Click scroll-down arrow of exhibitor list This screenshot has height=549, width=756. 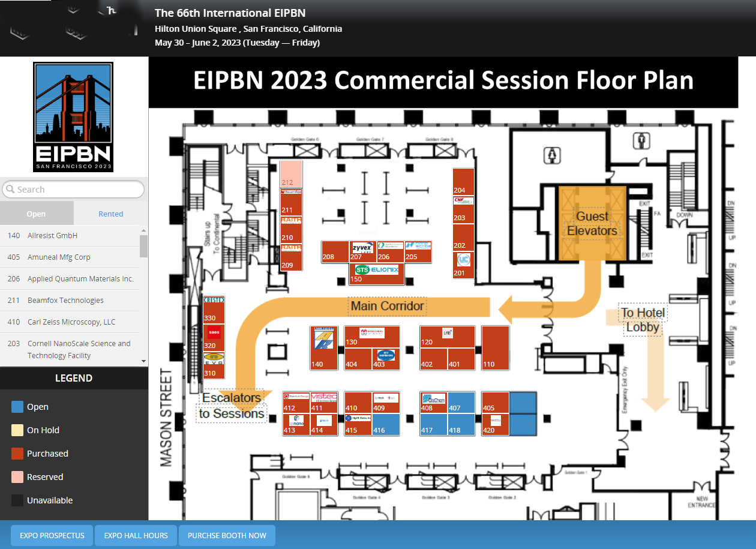[143, 361]
